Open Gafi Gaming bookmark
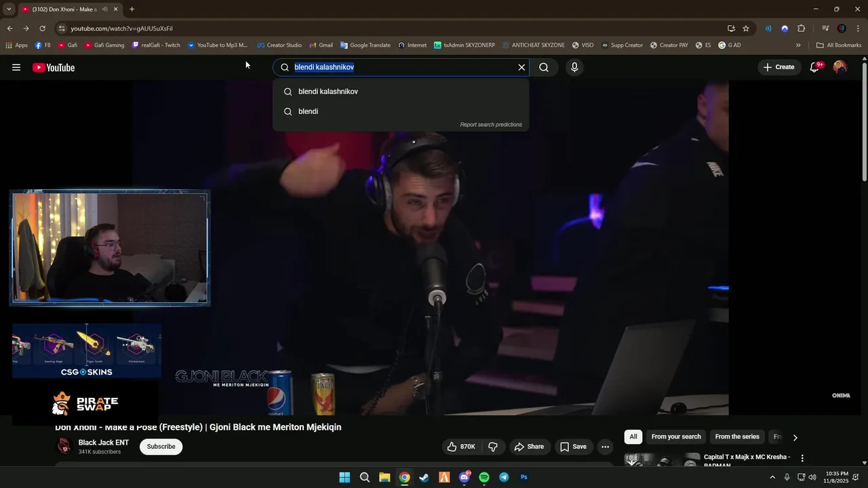868x488 pixels. click(x=104, y=45)
